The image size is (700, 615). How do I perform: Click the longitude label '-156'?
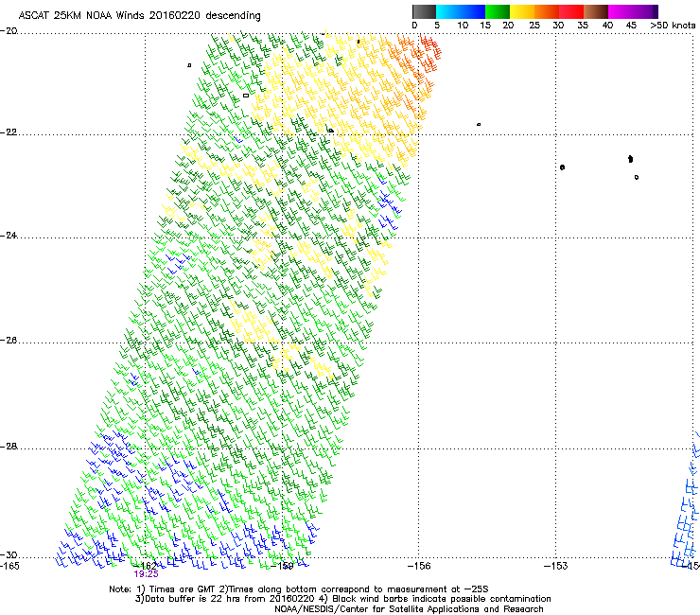[419, 566]
